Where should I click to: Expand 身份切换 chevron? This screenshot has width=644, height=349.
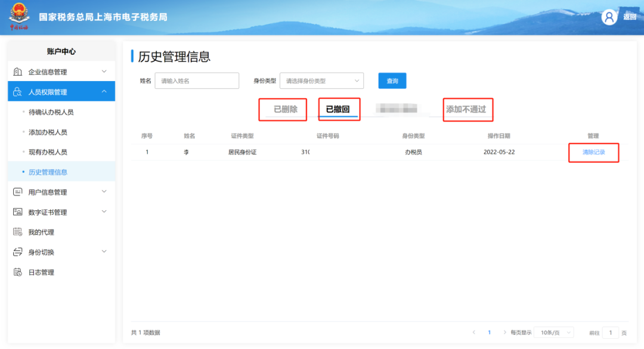104,251
